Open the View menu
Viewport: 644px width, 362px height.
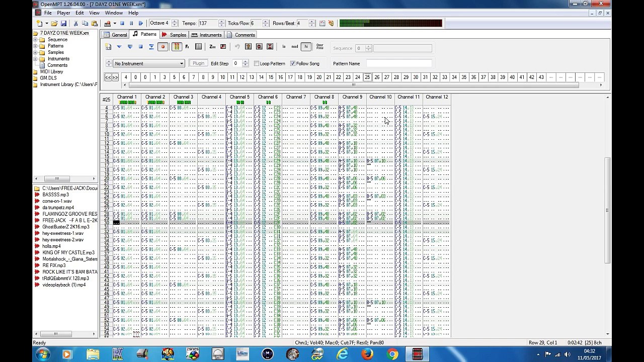94,13
